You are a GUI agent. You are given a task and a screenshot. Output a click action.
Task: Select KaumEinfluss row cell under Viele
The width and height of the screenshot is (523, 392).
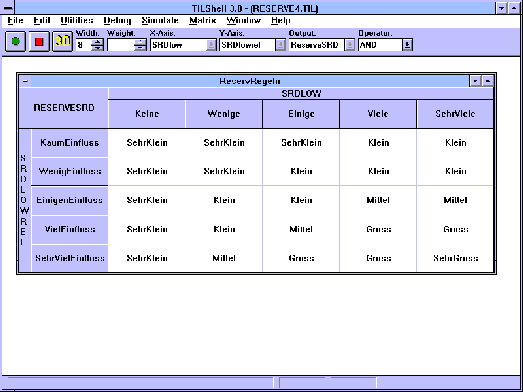(378, 143)
